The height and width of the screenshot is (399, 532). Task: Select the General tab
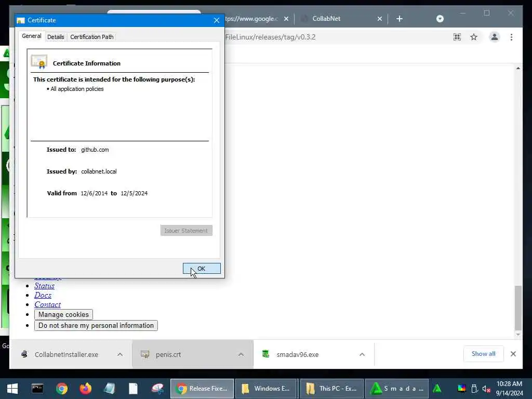click(32, 36)
